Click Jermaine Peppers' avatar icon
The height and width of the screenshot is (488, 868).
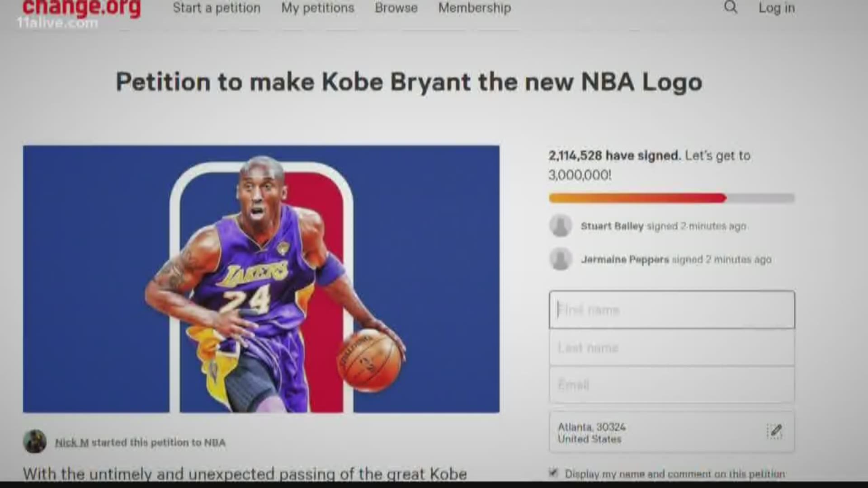[x=561, y=259]
